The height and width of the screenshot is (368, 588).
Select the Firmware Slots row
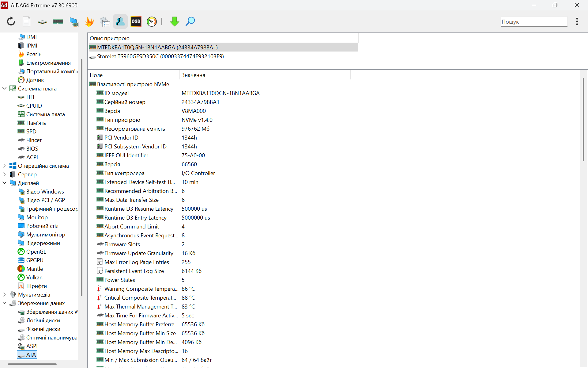[x=219, y=244]
